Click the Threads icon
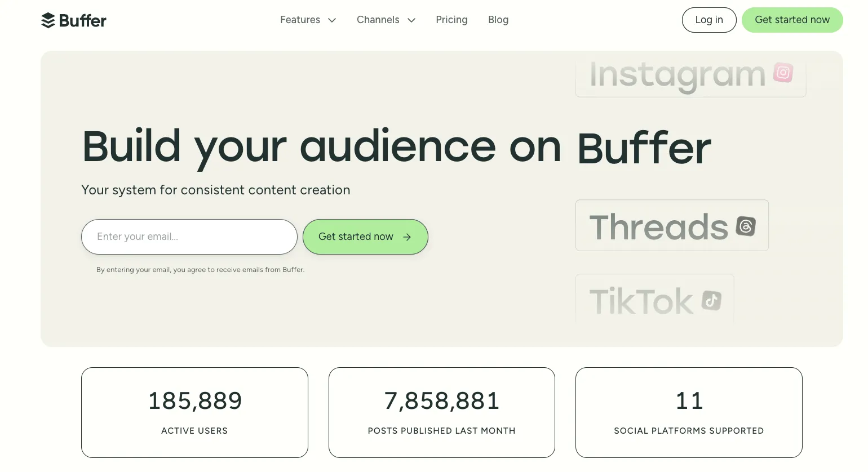Screen dimensions: 868x472 coord(745,226)
